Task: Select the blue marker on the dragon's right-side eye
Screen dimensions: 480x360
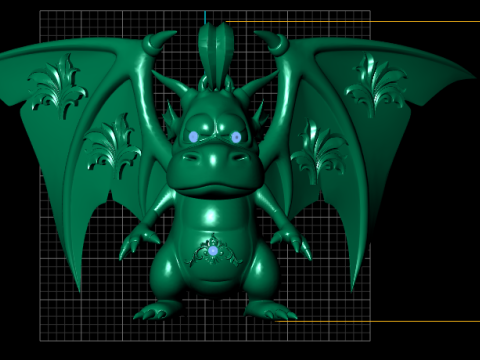Action: (x=236, y=137)
